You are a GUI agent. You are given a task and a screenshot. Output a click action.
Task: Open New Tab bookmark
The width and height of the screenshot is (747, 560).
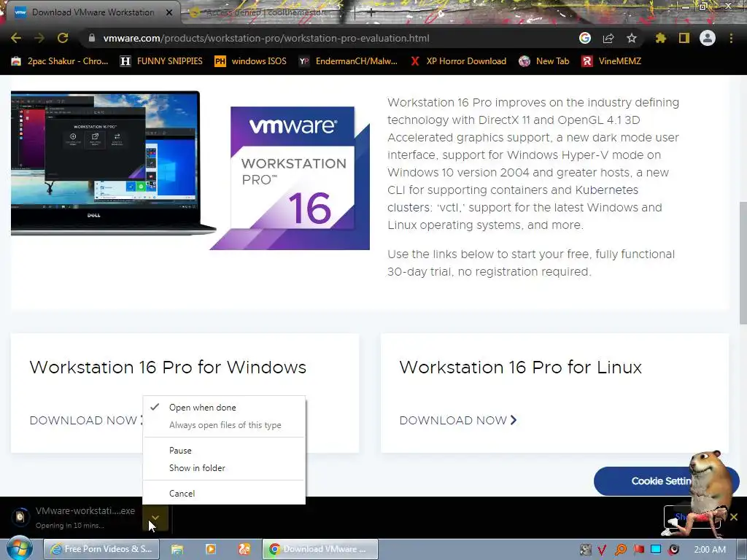pos(544,61)
